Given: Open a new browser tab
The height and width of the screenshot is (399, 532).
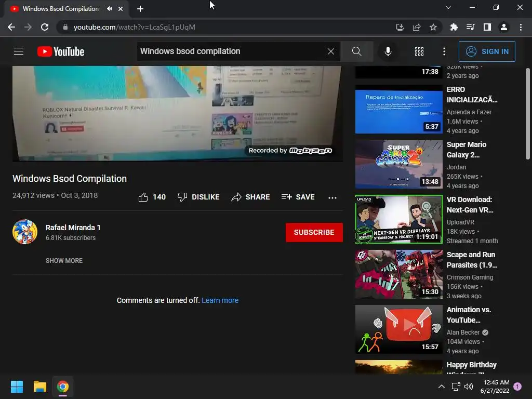Looking at the screenshot, I should click(x=140, y=9).
